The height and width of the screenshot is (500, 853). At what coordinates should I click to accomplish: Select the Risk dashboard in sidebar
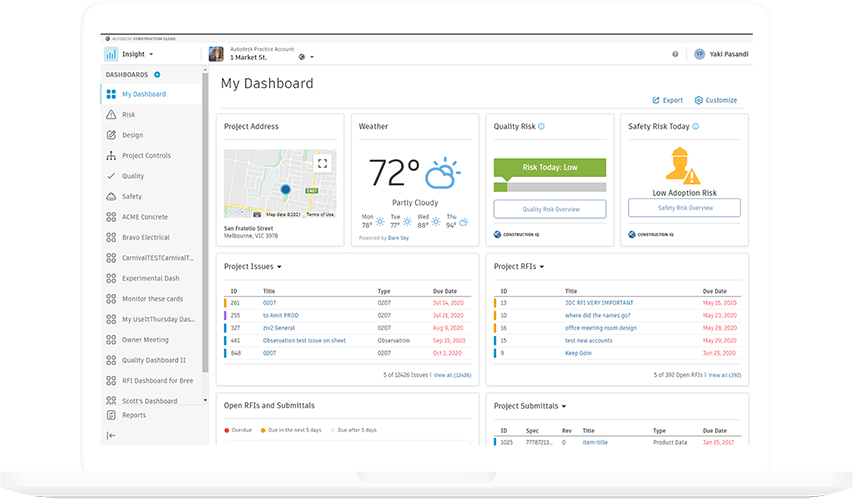click(x=128, y=115)
